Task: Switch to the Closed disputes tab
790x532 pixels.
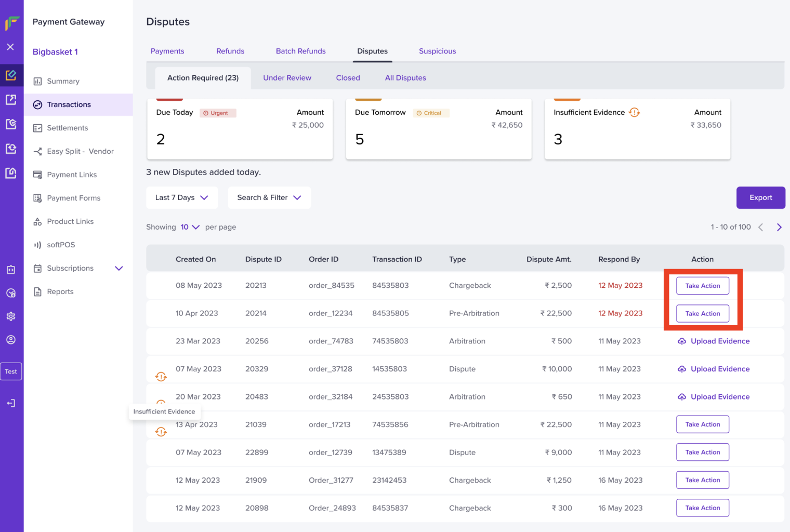Action: click(348, 78)
